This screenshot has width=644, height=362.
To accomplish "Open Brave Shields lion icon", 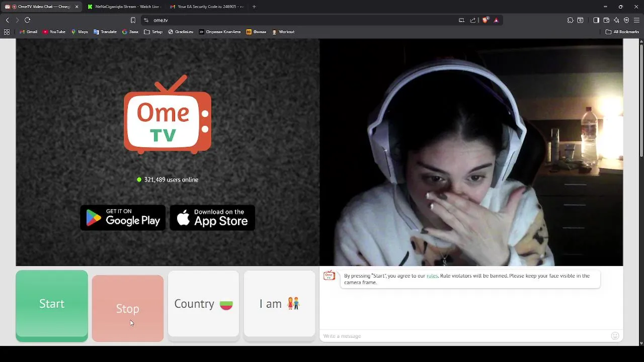I will [x=485, y=20].
